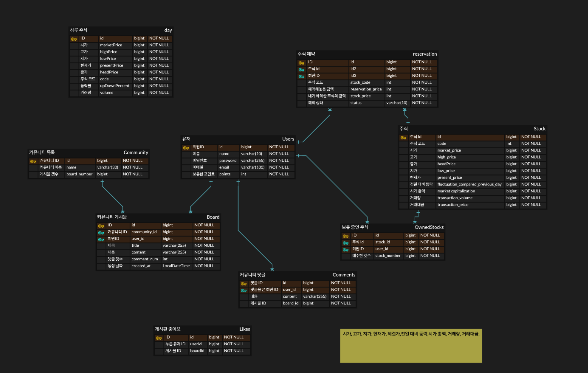This screenshot has height=373, width=588.
Task: Select the Users table title header
Action: point(238,139)
